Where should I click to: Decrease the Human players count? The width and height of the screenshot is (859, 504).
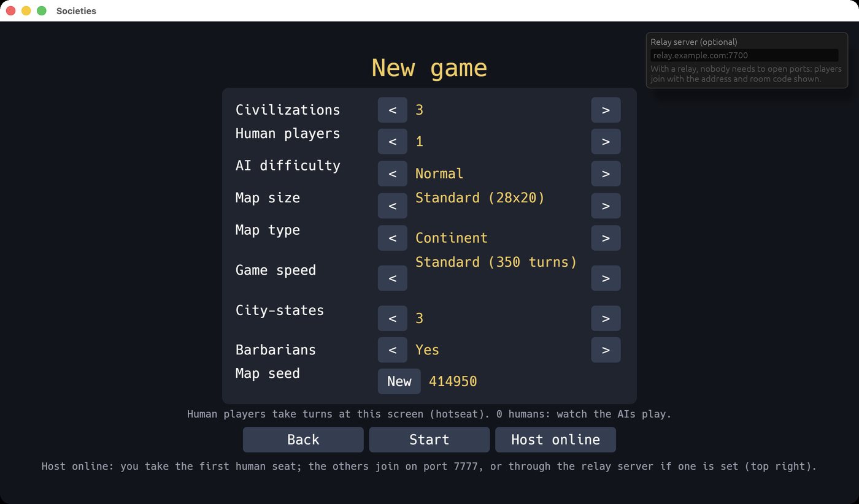click(x=393, y=142)
